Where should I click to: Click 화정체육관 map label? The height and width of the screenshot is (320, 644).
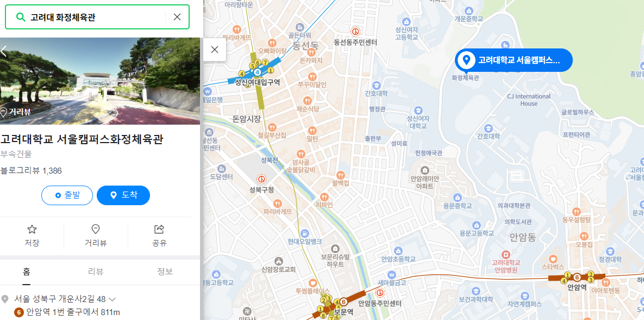(465, 77)
